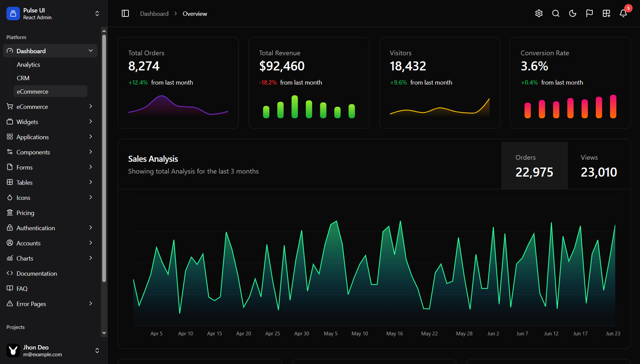Open CRM dashboard link
This screenshot has height=364, width=640.
(23, 78)
